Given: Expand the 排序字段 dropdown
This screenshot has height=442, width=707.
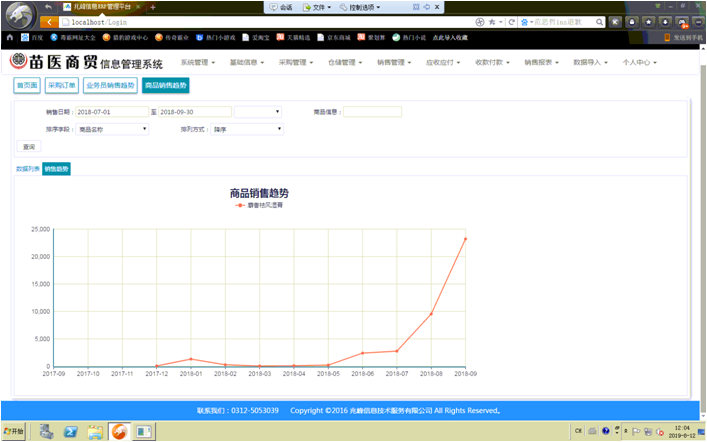Looking at the screenshot, I should tap(112, 129).
